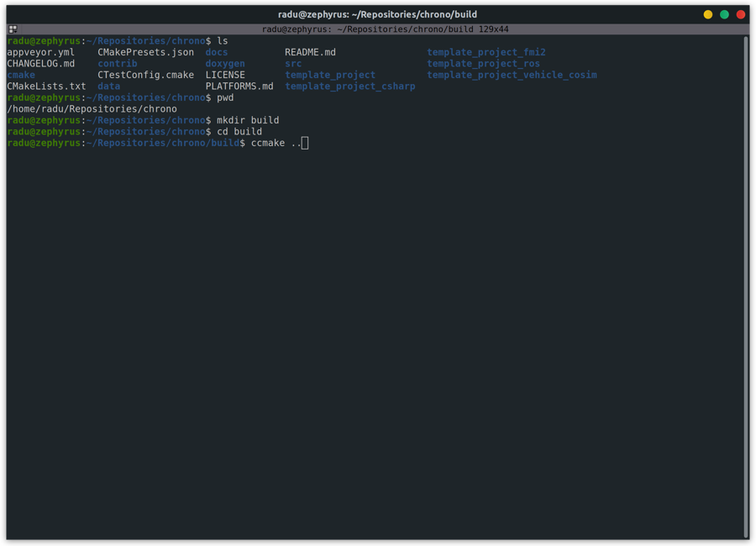Click the contrib directory entry
Image resolution: width=756 pixels, height=546 pixels.
point(117,64)
